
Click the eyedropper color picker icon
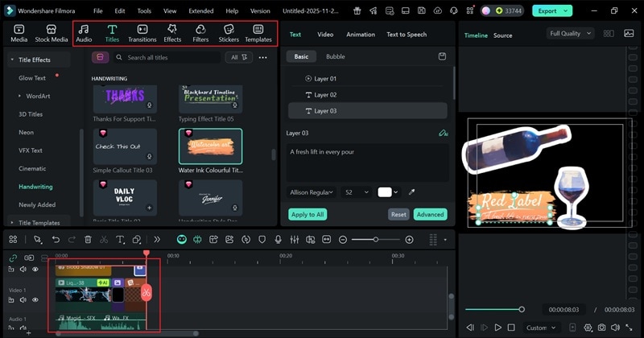pos(411,192)
